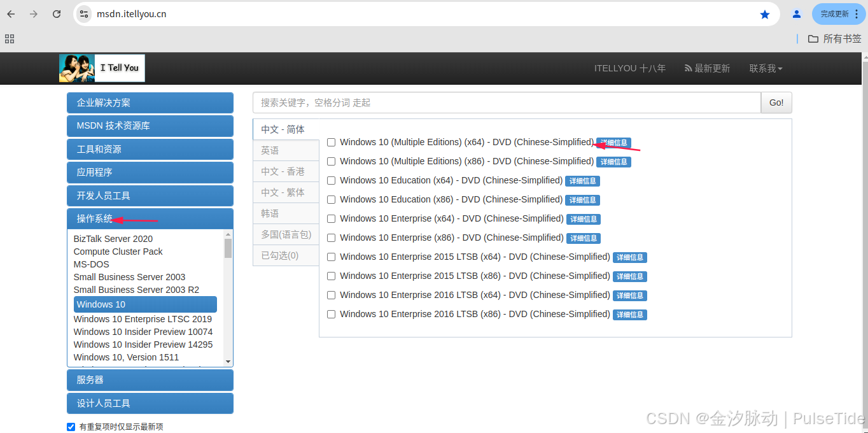Select Windows 10 Insider Preview 14295

pyautogui.click(x=143, y=344)
